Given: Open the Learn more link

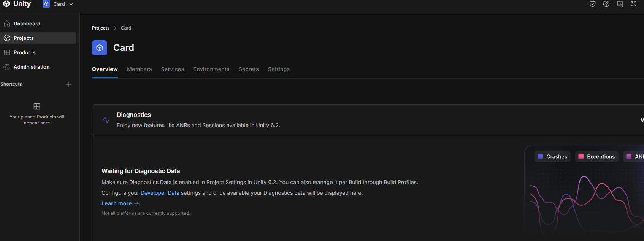Looking at the screenshot, I should point(120,203).
